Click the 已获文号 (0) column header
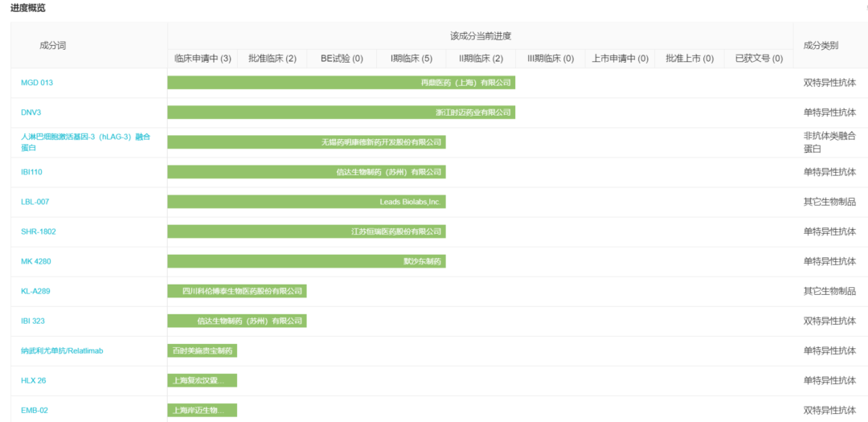The image size is (868, 422). point(759,59)
